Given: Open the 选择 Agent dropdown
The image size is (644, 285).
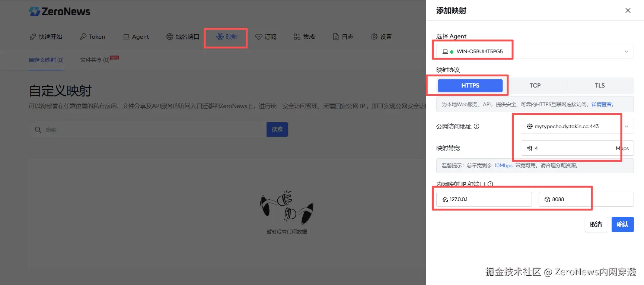Looking at the screenshot, I should click(535, 51).
